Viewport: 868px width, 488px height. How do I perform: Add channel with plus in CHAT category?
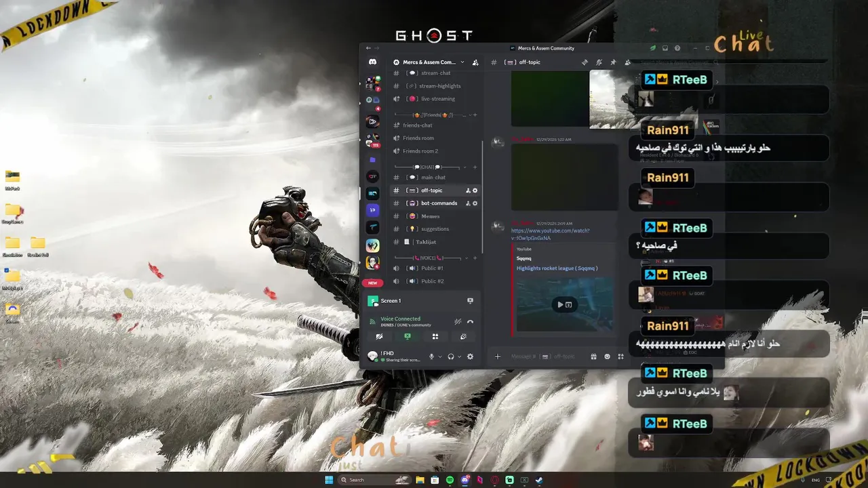tap(475, 167)
